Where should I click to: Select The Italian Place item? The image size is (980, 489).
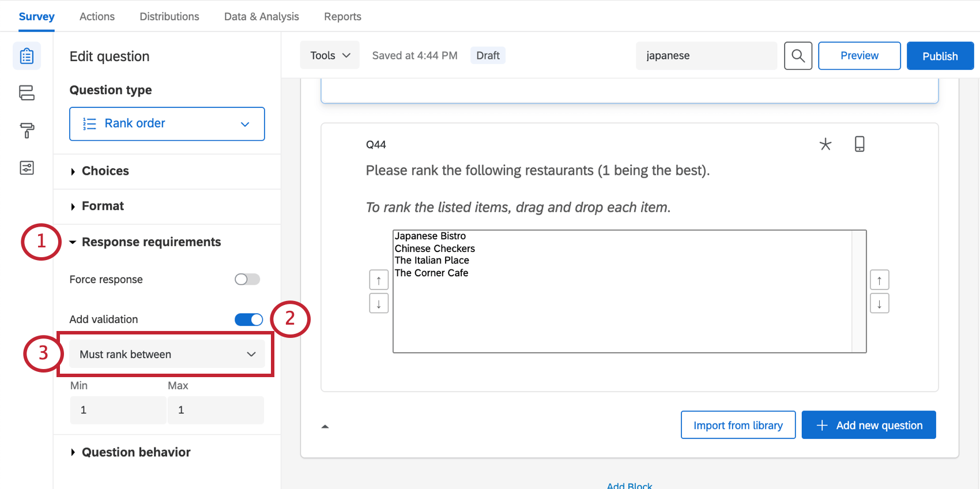(x=432, y=261)
